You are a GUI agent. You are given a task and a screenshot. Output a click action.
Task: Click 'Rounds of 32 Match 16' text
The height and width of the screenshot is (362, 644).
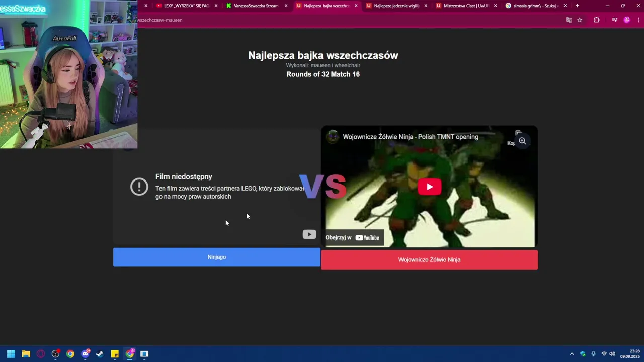click(323, 74)
